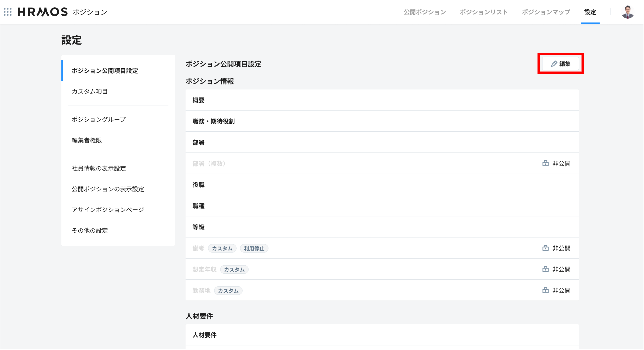Click lock icon in 想定年収 row
Screen dimensions: 644x350
click(545, 270)
